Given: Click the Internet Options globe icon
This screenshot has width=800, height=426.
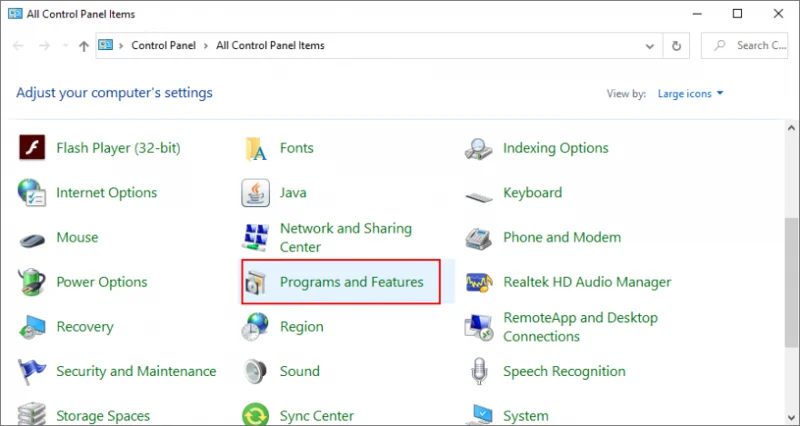Looking at the screenshot, I should click(x=32, y=193).
